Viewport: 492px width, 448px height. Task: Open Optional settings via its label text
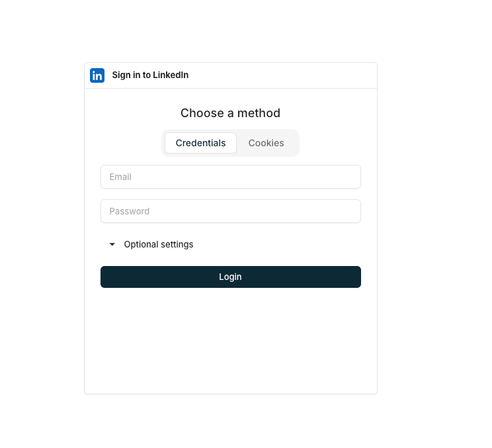[x=159, y=244]
